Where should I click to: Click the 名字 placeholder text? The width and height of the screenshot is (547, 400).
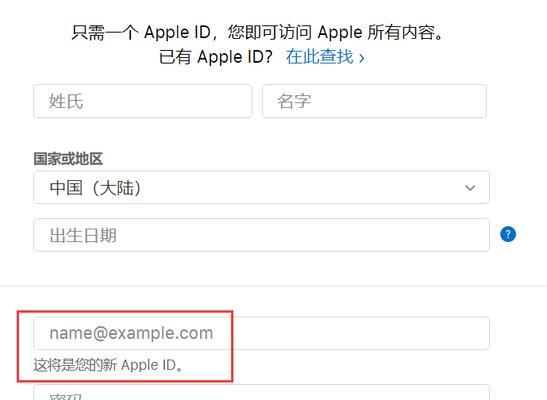coord(294,101)
